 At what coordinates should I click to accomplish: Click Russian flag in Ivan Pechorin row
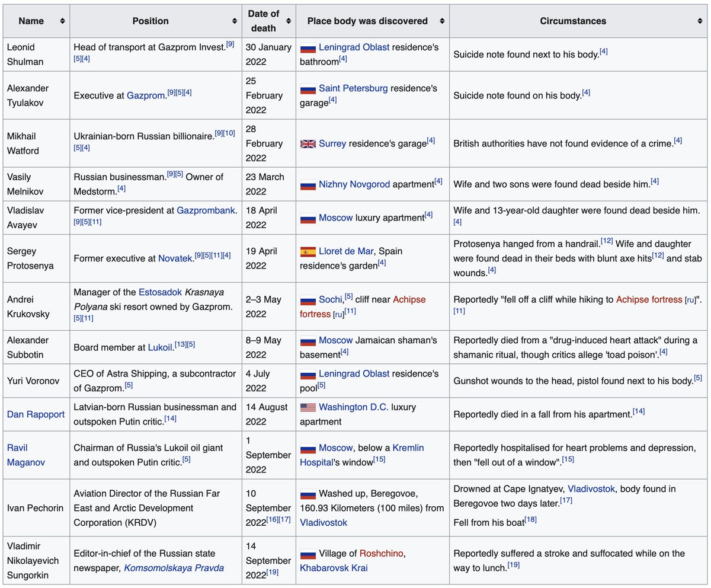pyautogui.click(x=308, y=494)
